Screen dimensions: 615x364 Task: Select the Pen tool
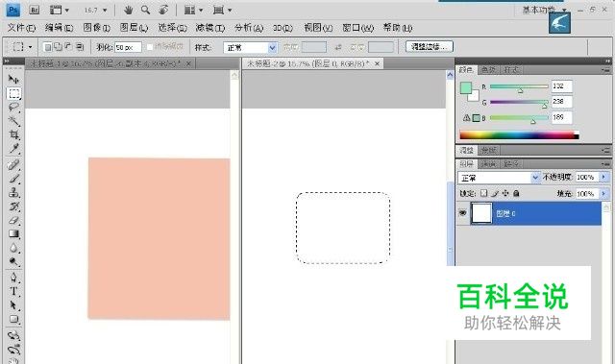pos(13,278)
